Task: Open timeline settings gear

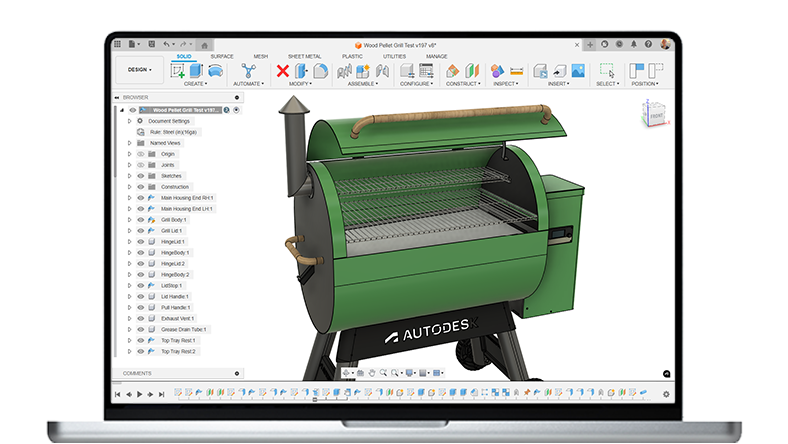Action: pos(666,394)
